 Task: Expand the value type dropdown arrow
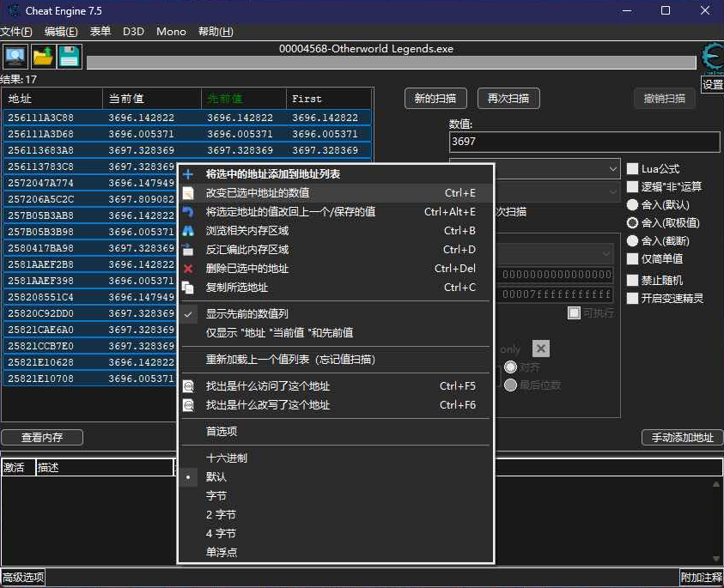pyautogui.click(x=612, y=191)
